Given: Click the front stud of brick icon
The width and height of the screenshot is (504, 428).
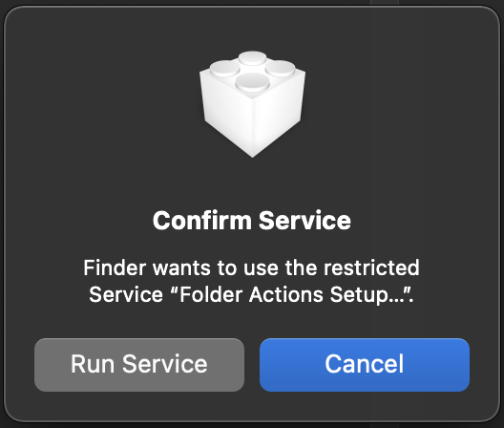Looking at the screenshot, I should pyautogui.click(x=252, y=81).
